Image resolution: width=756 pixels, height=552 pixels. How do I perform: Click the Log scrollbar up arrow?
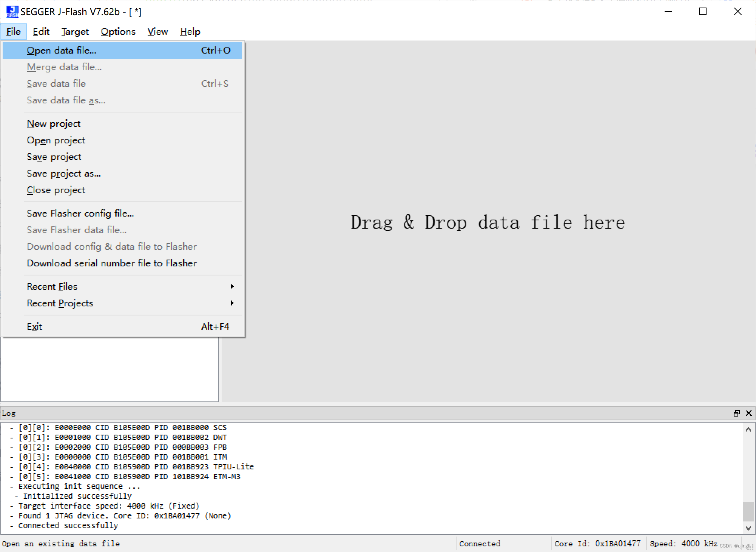coord(748,429)
